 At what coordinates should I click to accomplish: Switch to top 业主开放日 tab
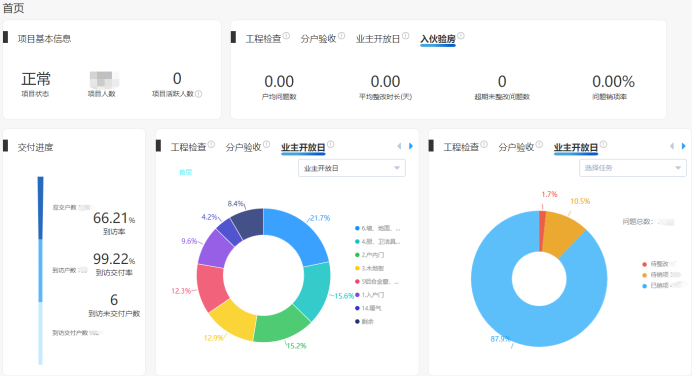(x=378, y=39)
